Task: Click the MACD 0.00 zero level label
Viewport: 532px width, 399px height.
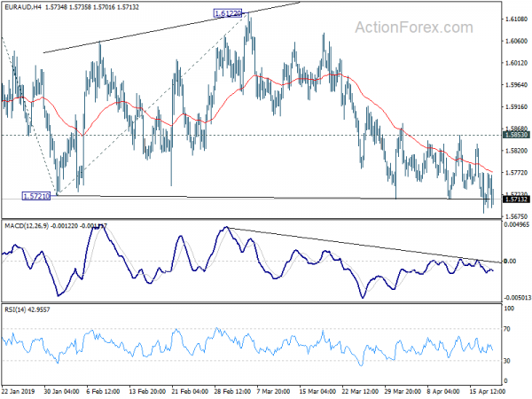Action: tap(510, 261)
